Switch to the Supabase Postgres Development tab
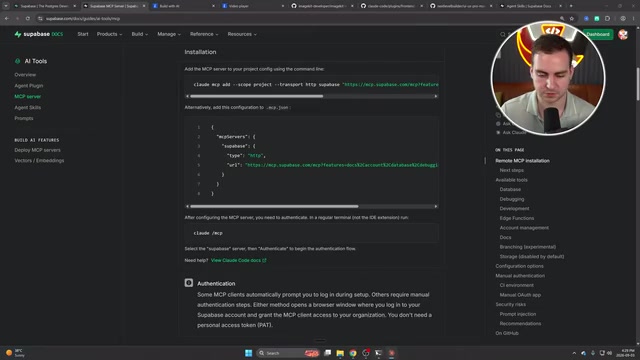 pyautogui.click(x=44, y=6)
